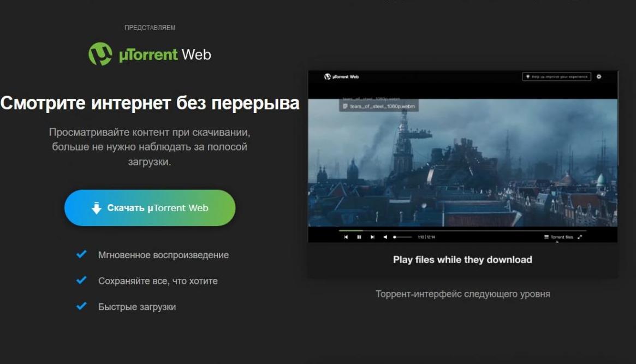
Task: Click the video progress bar
Action: (x=462, y=231)
